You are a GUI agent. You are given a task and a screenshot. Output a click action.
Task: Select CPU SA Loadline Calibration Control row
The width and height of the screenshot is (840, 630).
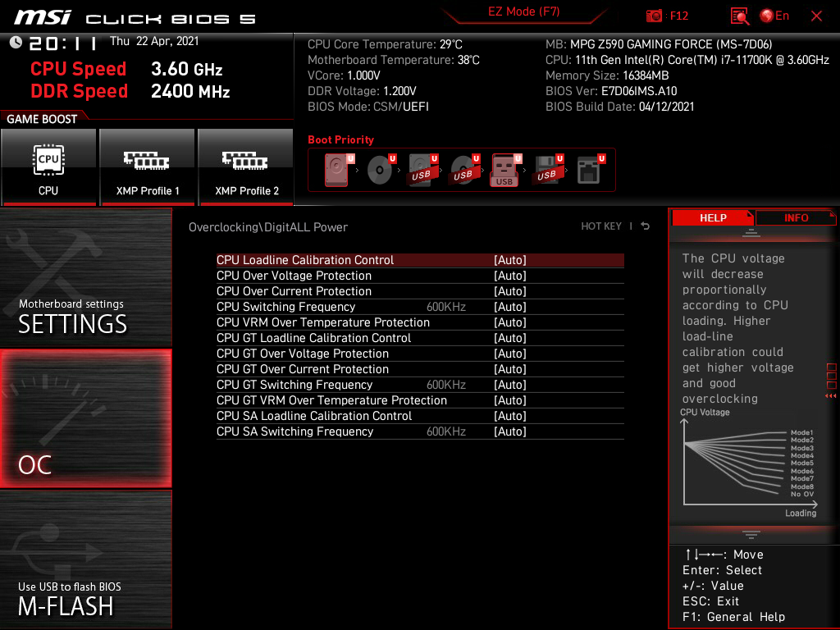click(420, 416)
